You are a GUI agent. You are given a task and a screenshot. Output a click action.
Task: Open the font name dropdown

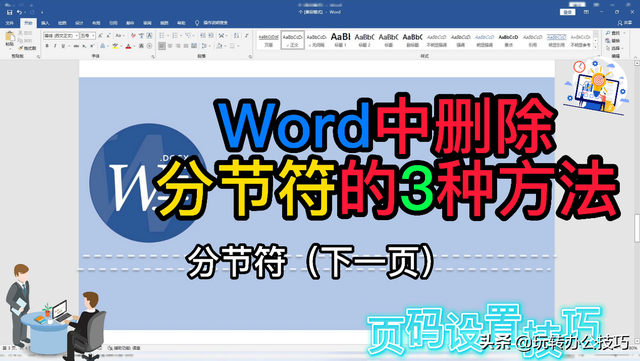tap(61, 36)
